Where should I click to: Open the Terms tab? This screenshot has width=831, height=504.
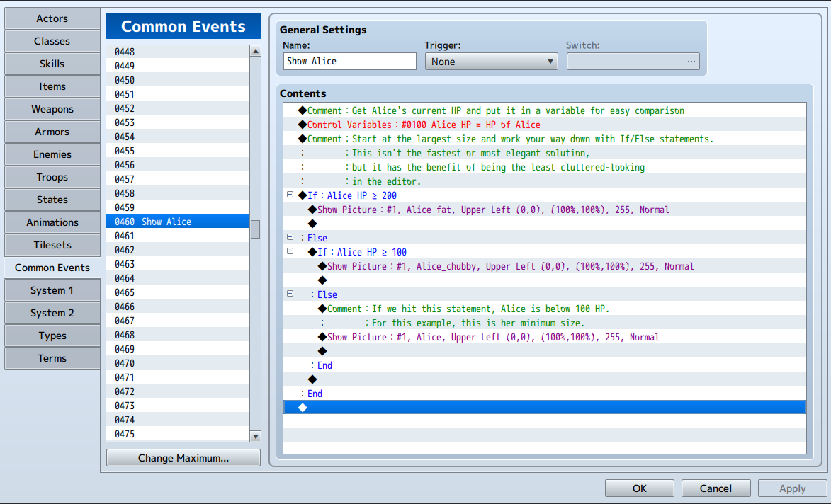pyautogui.click(x=52, y=358)
